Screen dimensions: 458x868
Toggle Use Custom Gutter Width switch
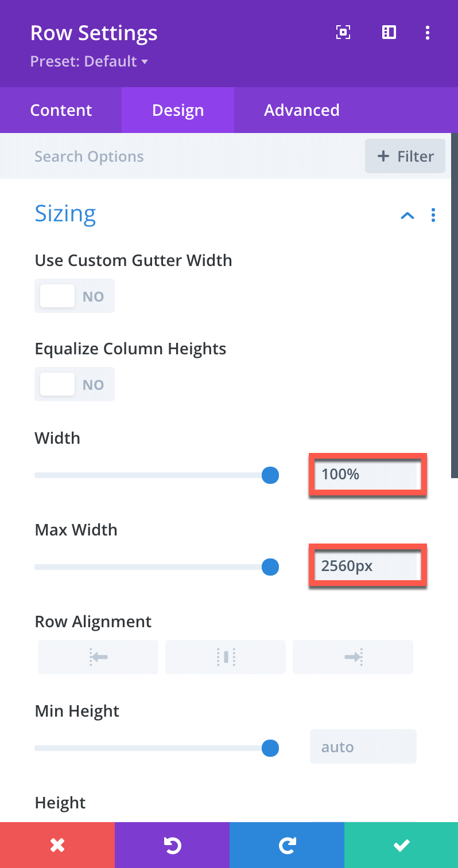pos(75,296)
